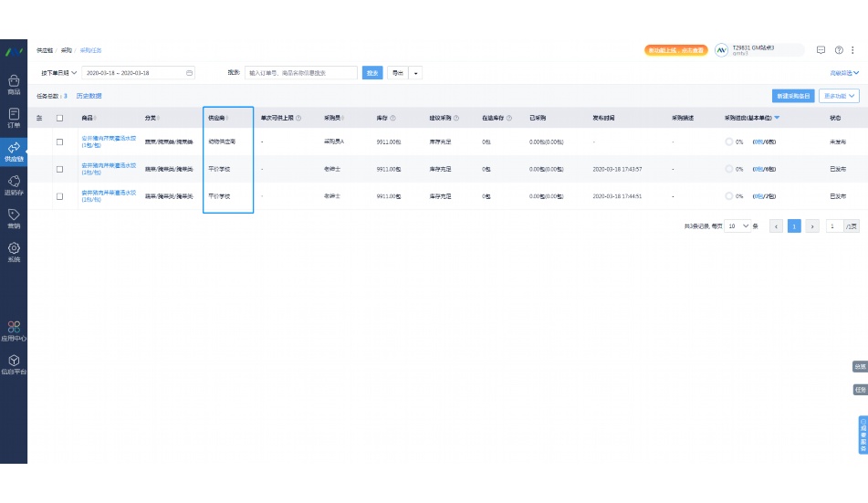Open 系统 settings gear in the sidebar

pos(14,251)
